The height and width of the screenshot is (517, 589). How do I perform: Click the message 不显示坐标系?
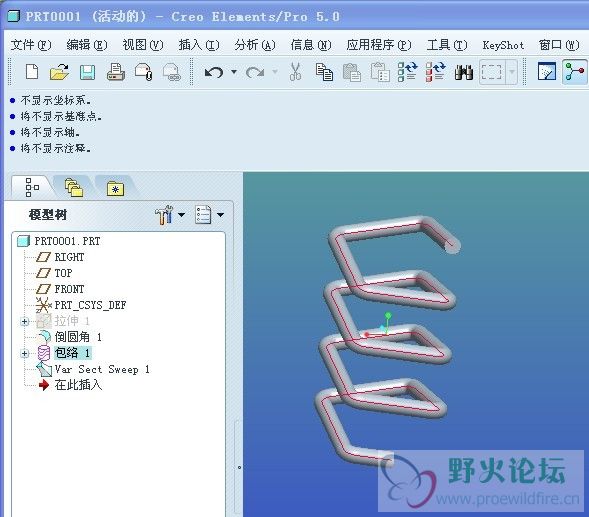[56, 100]
